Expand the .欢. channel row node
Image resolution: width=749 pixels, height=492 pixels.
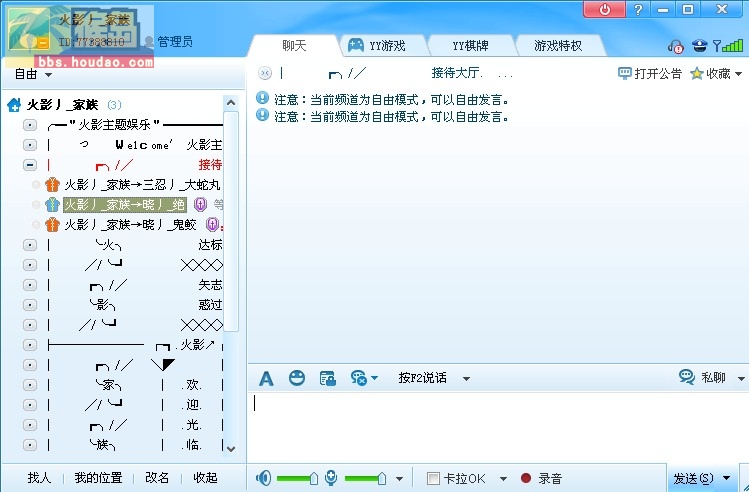(30, 385)
